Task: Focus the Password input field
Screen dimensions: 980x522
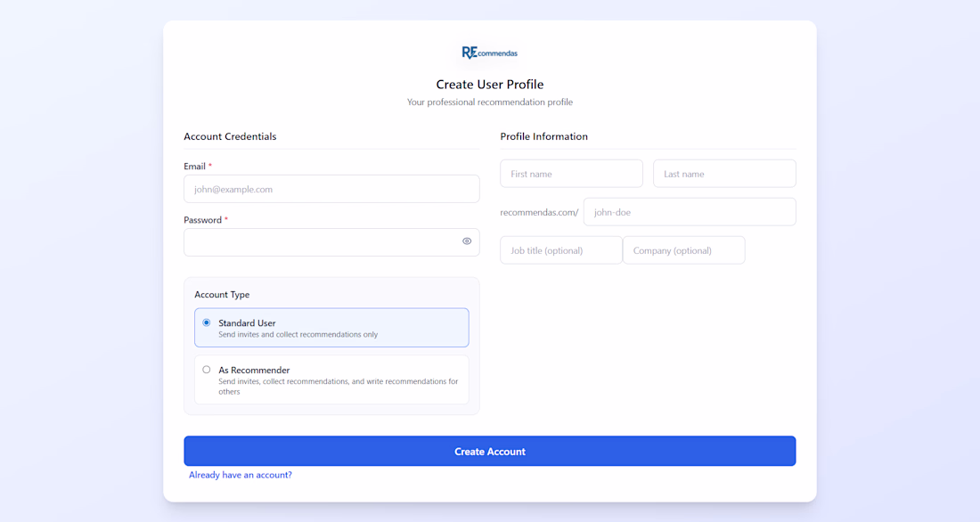Action: pos(321,242)
